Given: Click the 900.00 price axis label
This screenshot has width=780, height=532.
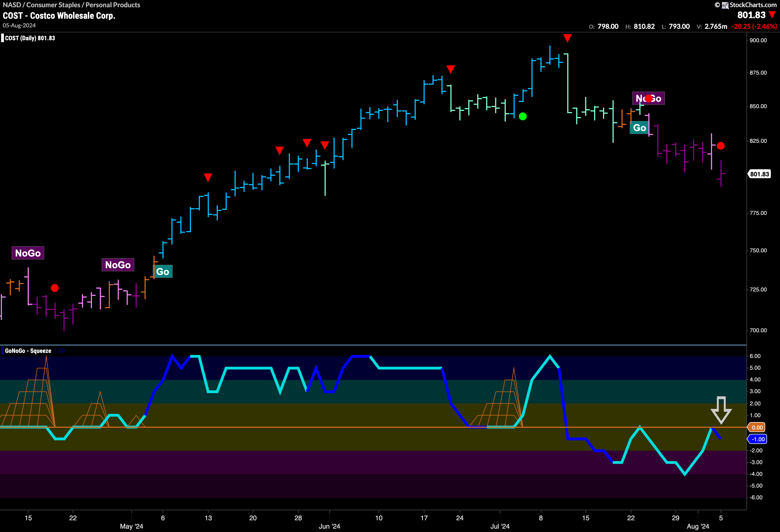Looking at the screenshot, I should 758,40.
